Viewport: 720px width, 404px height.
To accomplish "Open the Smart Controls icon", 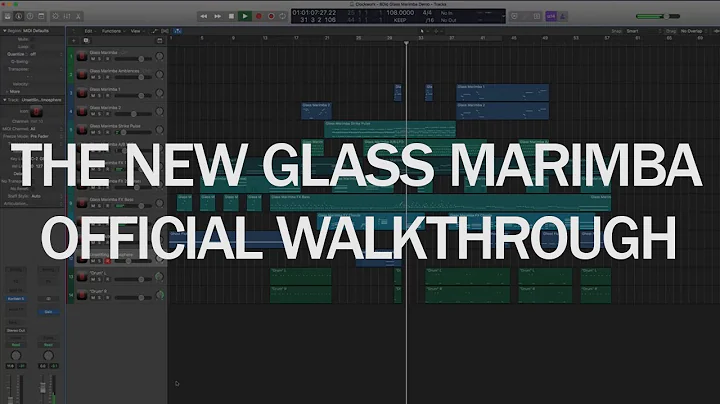I will pyautogui.click(x=56, y=16).
